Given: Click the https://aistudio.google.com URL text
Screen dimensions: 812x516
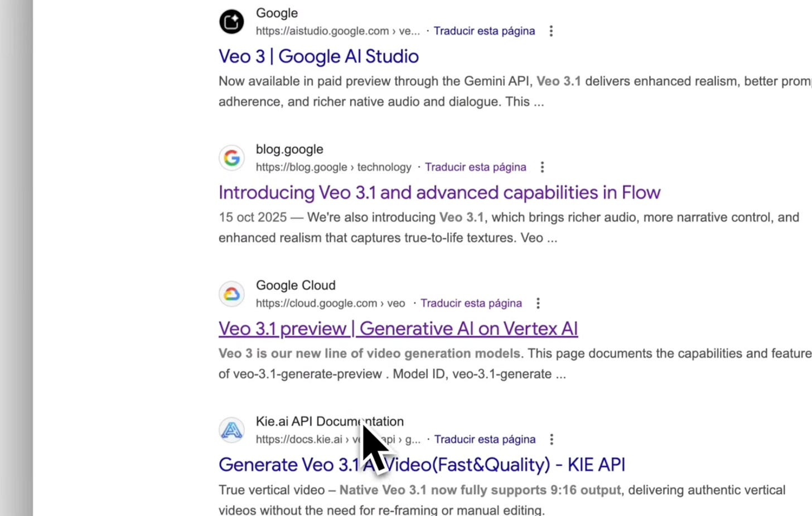Looking at the screenshot, I should 337,31.
